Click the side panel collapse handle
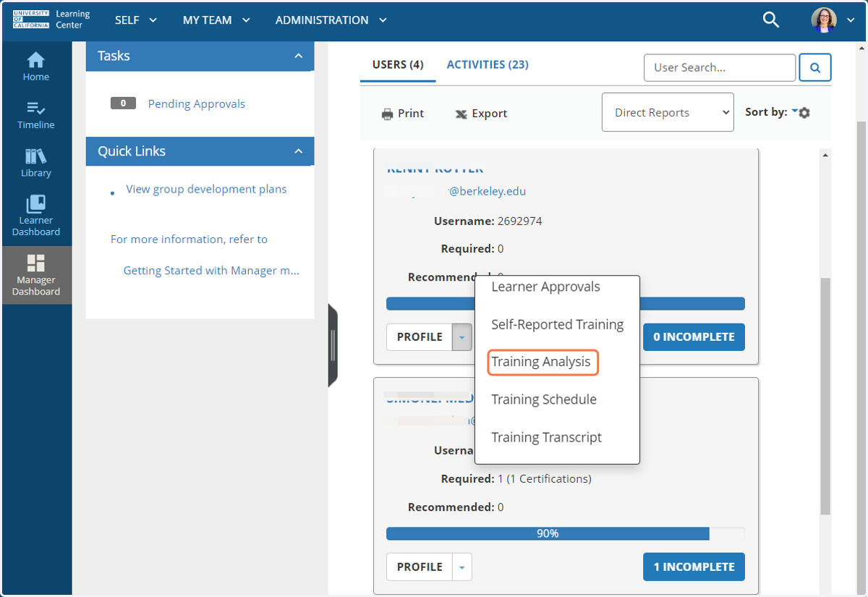 (x=333, y=346)
